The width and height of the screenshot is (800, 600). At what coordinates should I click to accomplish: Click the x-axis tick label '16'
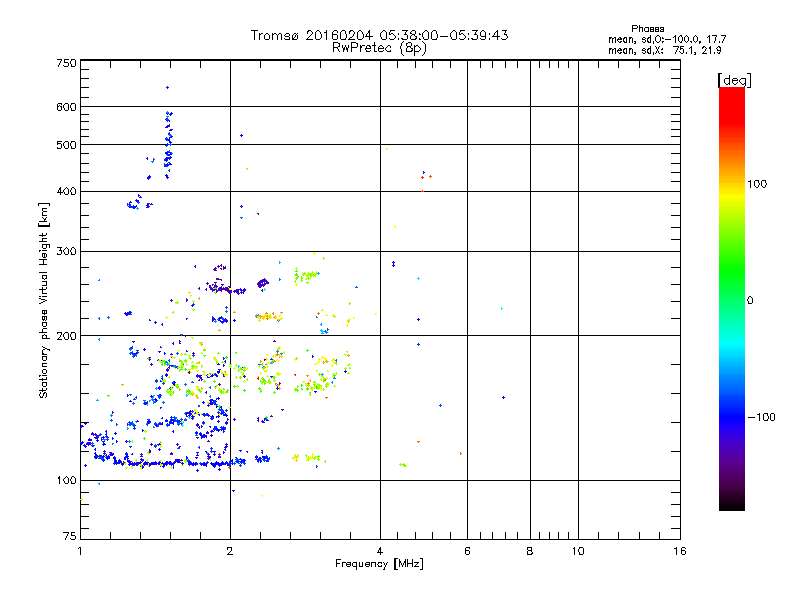coord(680,551)
